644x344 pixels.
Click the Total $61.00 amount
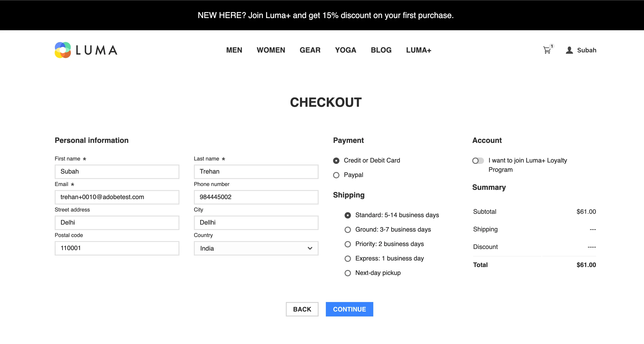pos(586,265)
